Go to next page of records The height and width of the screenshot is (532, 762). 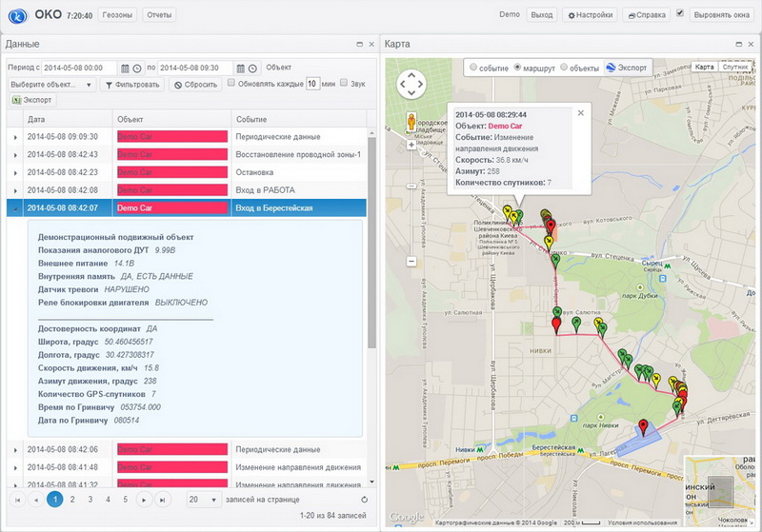144,500
